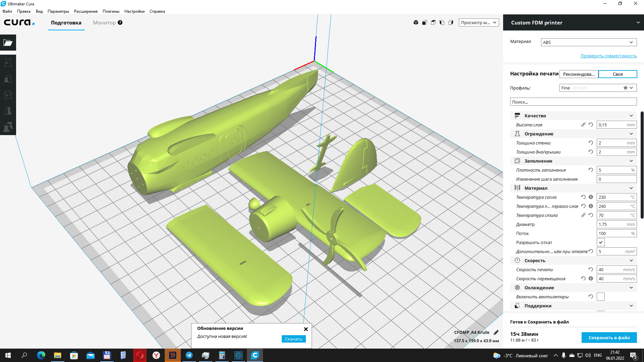Open the Расширения menu
Viewport: 644px width, 362px height.
point(86,11)
